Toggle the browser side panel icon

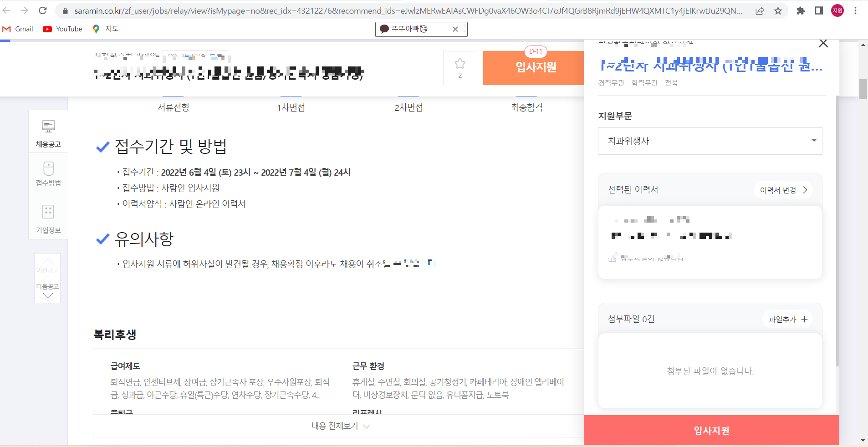point(819,10)
